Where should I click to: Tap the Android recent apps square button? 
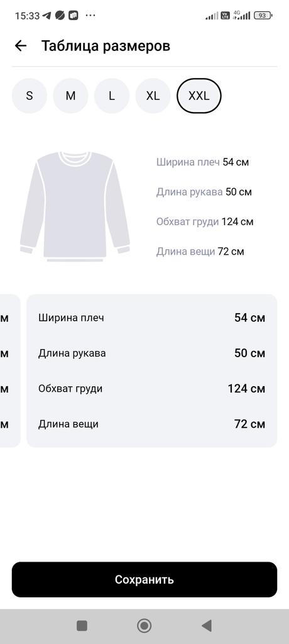click(x=82, y=626)
